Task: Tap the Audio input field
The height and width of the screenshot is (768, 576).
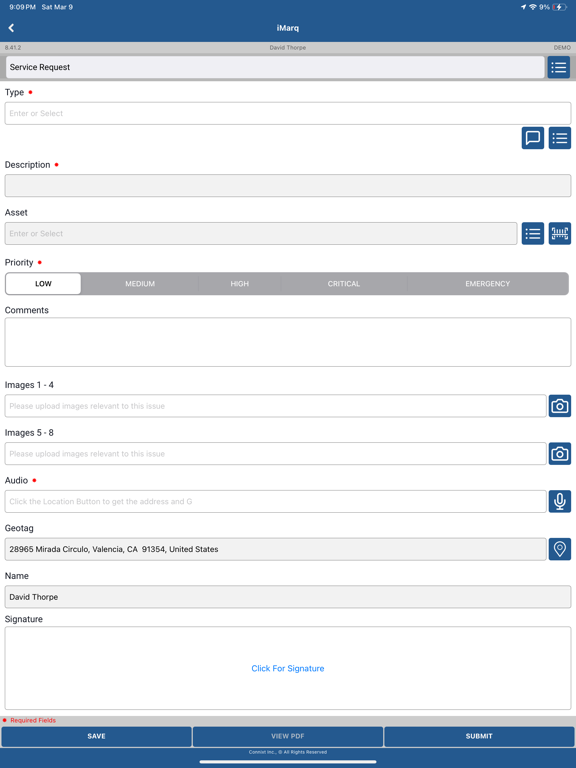Action: [x=275, y=502]
